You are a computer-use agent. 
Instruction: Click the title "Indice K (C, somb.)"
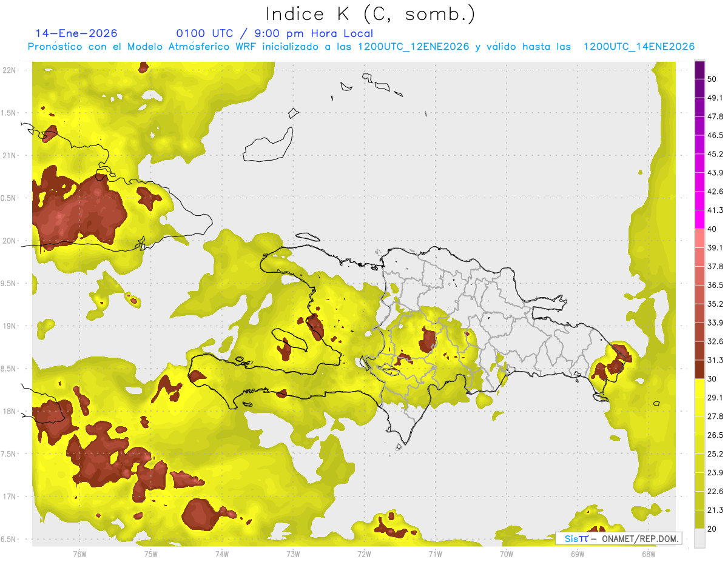tap(371, 14)
